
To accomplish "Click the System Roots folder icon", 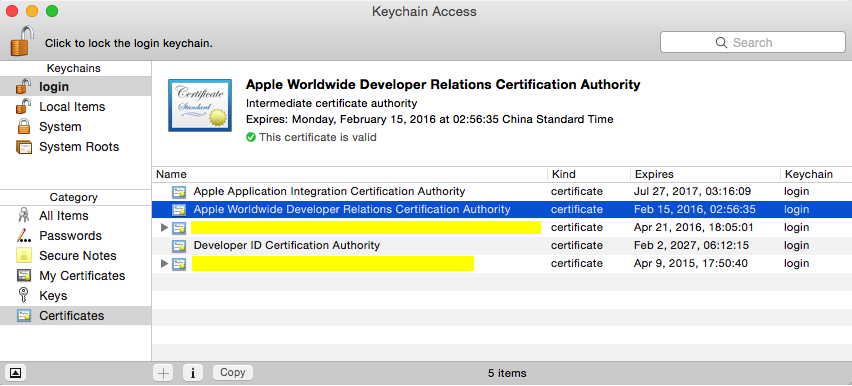I will pos(24,147).
